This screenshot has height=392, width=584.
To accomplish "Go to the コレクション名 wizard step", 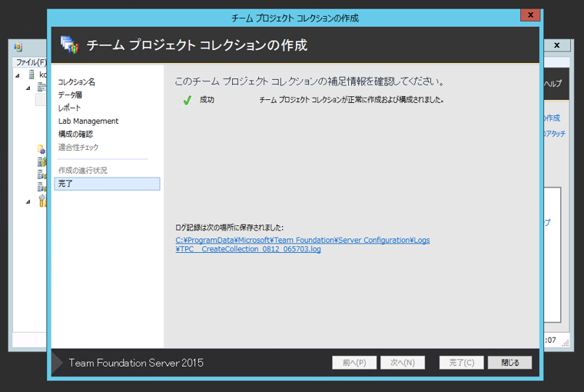I will tap(77, 82).
